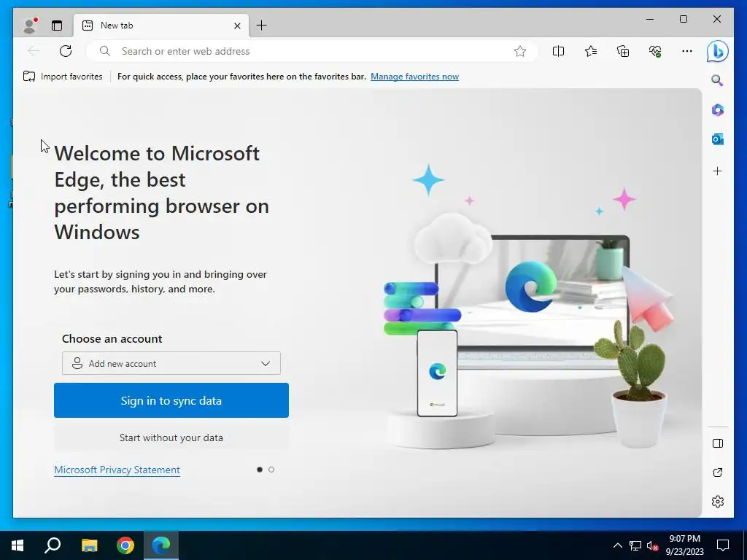The width and height of the screenshot is (747, 560).
Task: Open taskbar Search
Action: tap(53, 545)
